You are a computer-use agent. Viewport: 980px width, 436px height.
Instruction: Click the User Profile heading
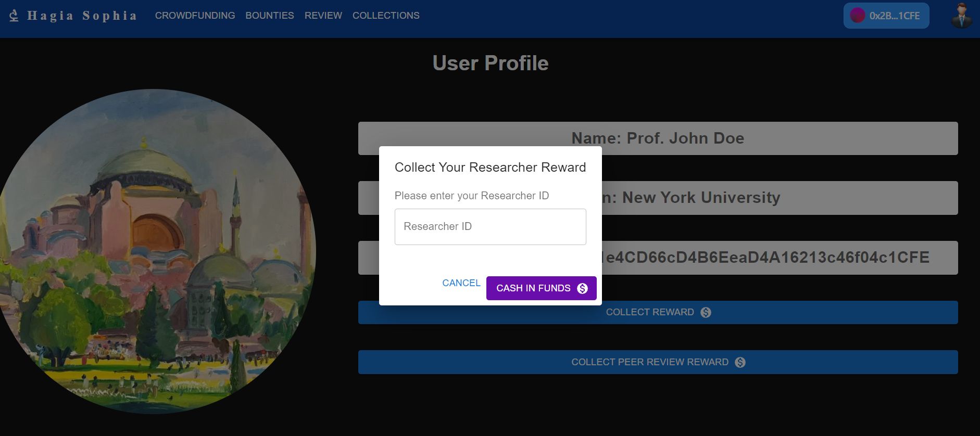[491, 63]
